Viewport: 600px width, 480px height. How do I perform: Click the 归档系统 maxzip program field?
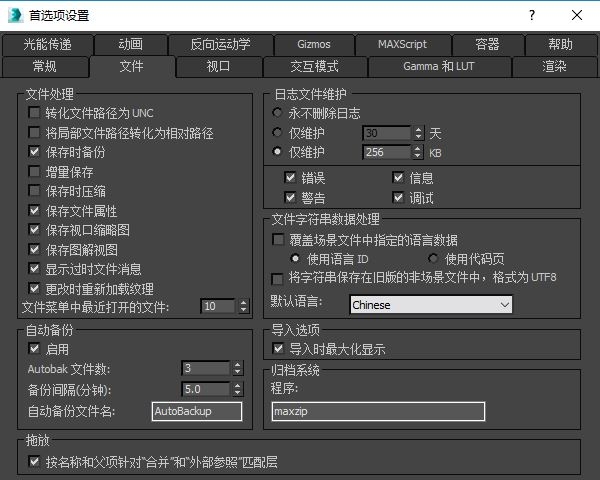pos(378,411)
